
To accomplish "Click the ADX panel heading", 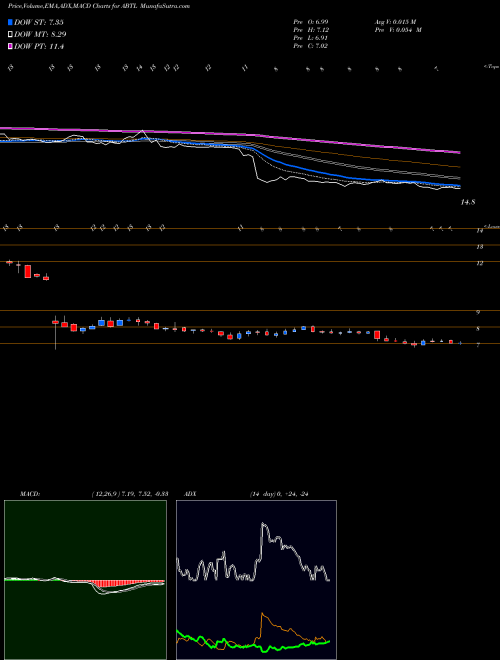I will pyautogui.click(x=190, y=494).
